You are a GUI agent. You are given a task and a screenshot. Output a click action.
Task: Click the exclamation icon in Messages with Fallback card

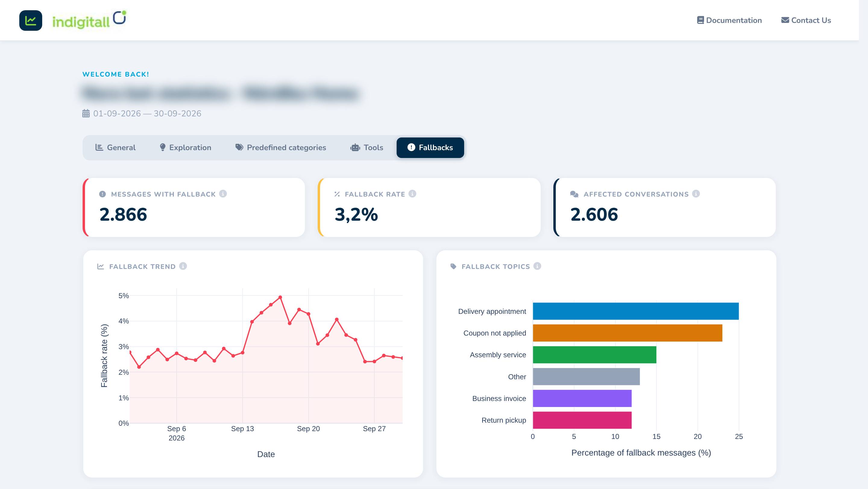102,194
